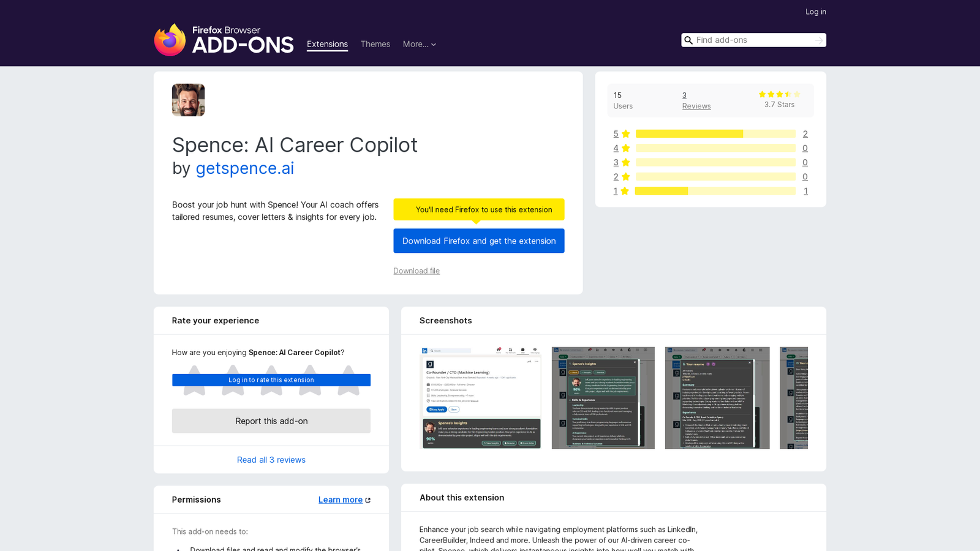The width and height of the screenshot is (980, 551).
Task: Switch to the Extensions tab
Action: (x=327, y=44)
